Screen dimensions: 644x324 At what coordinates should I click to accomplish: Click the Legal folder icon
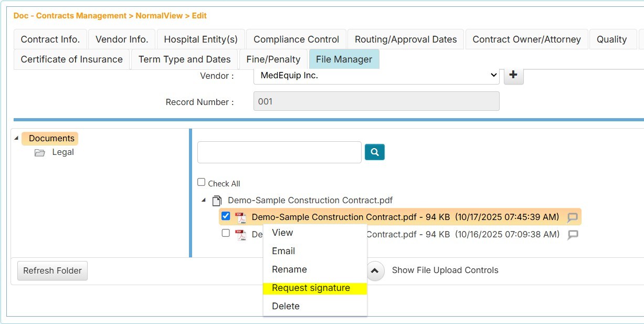click(x=40, y=153)
